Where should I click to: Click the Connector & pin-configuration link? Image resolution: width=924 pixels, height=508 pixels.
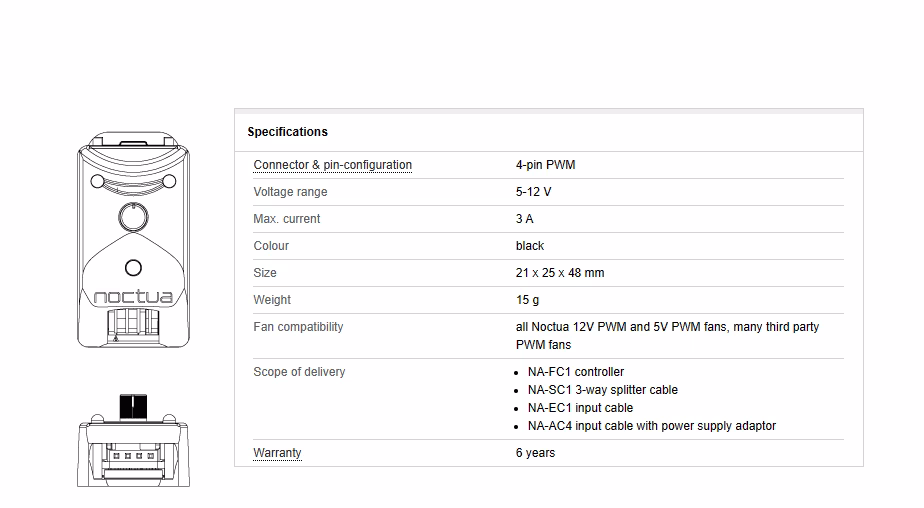(332, 165)
